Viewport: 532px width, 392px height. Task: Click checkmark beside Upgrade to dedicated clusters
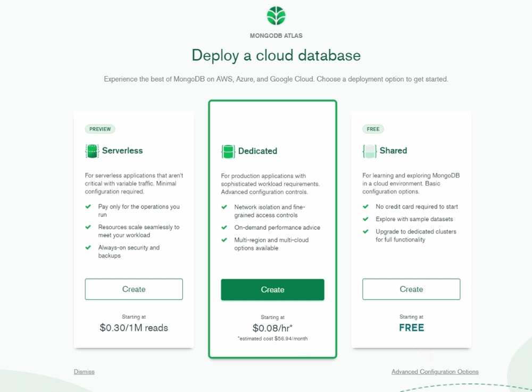[x=366, y=231]
